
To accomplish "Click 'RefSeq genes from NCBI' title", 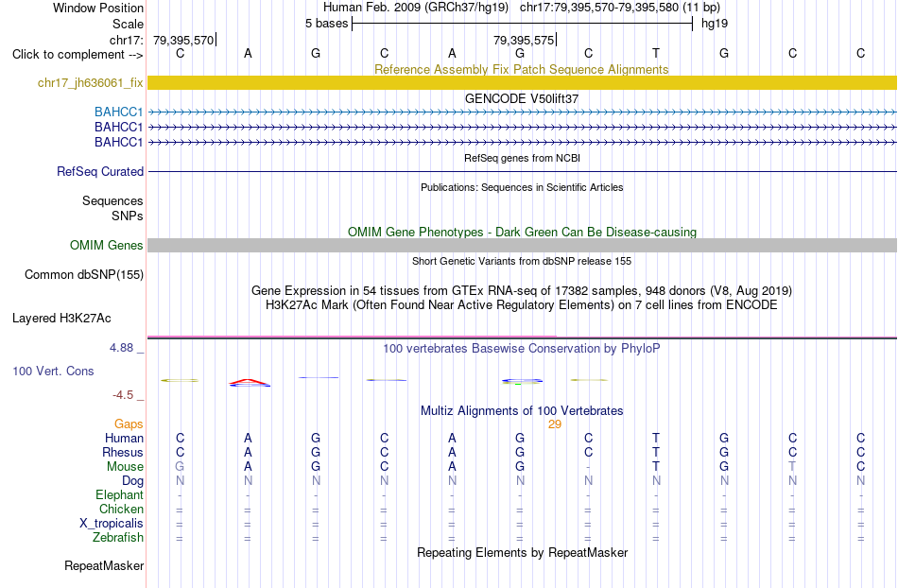I will (522, 158).
